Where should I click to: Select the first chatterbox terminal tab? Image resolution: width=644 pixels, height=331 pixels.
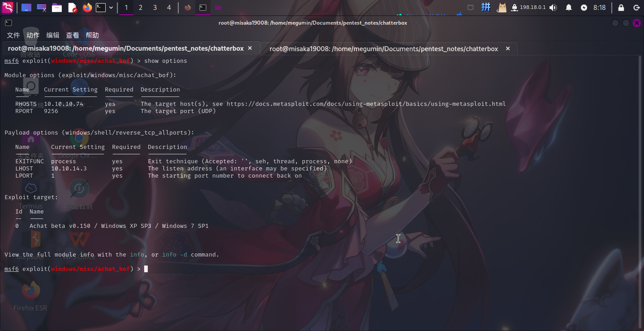click(130, 48)
